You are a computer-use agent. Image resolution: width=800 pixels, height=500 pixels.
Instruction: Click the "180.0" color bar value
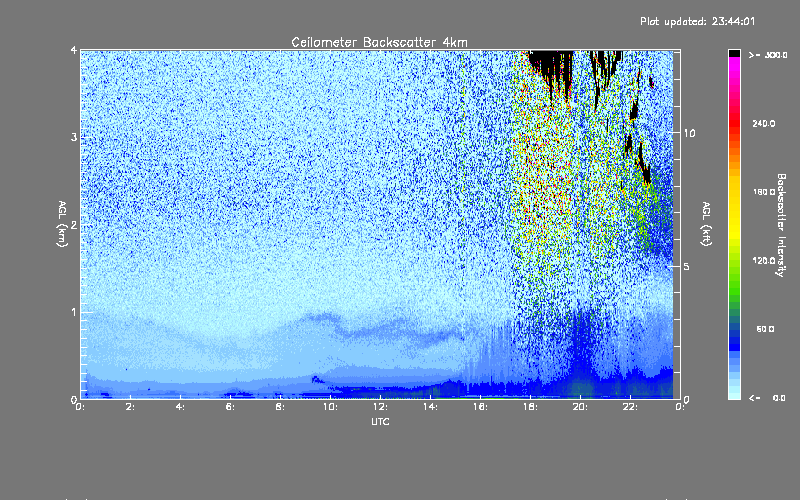(764, 192)
